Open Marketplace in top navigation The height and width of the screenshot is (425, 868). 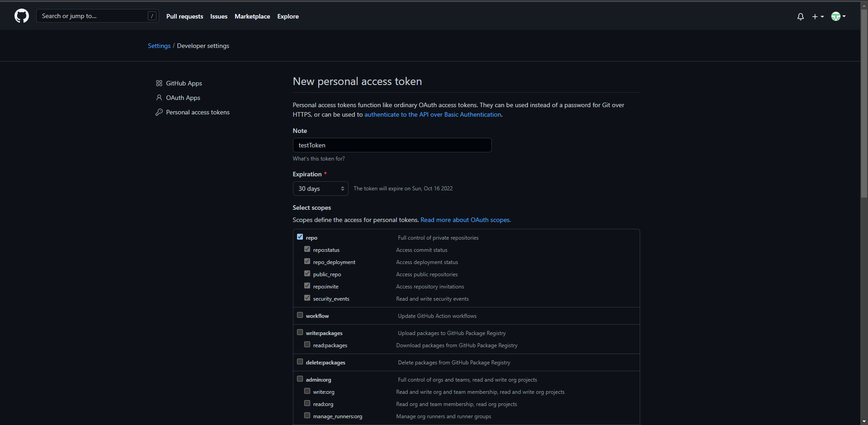252,16
